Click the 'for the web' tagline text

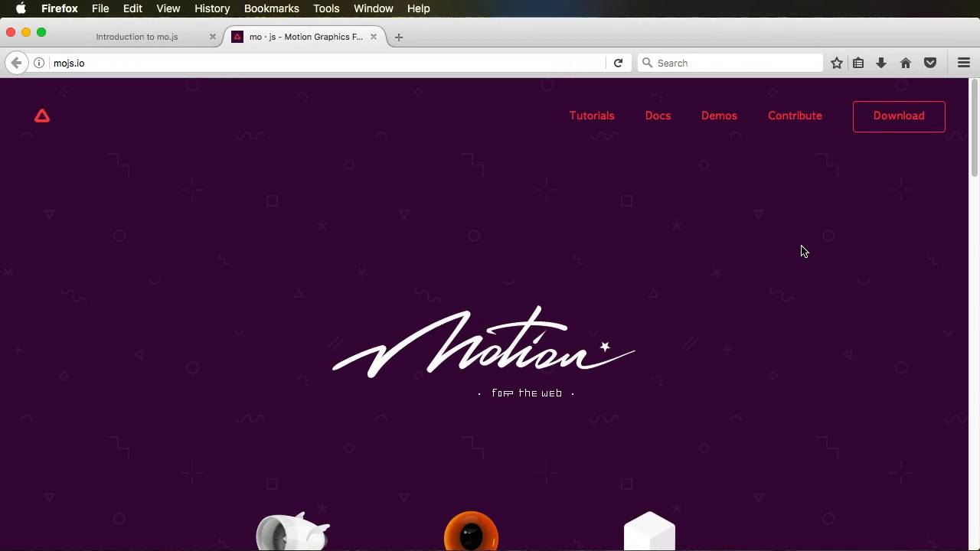pos(527,393)
